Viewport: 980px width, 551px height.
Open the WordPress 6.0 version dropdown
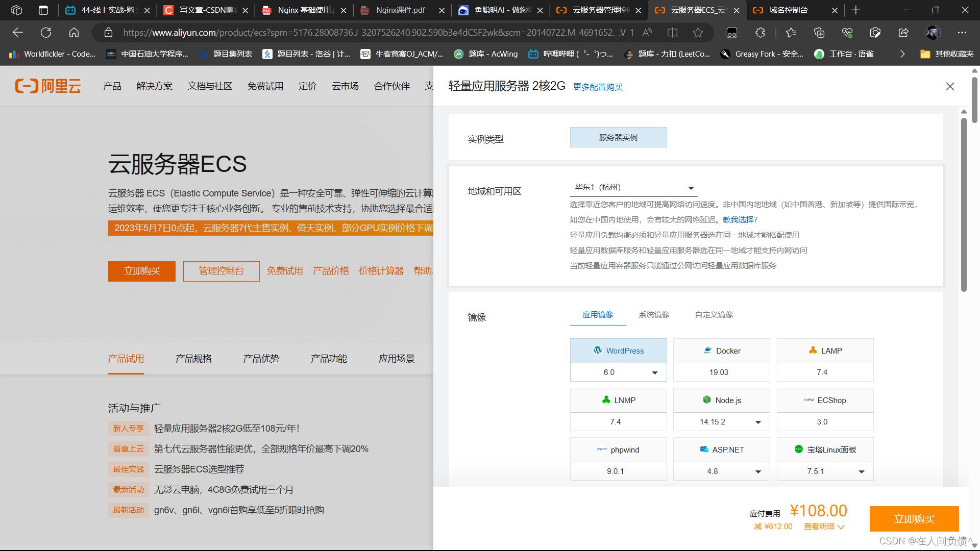[618, 372]
